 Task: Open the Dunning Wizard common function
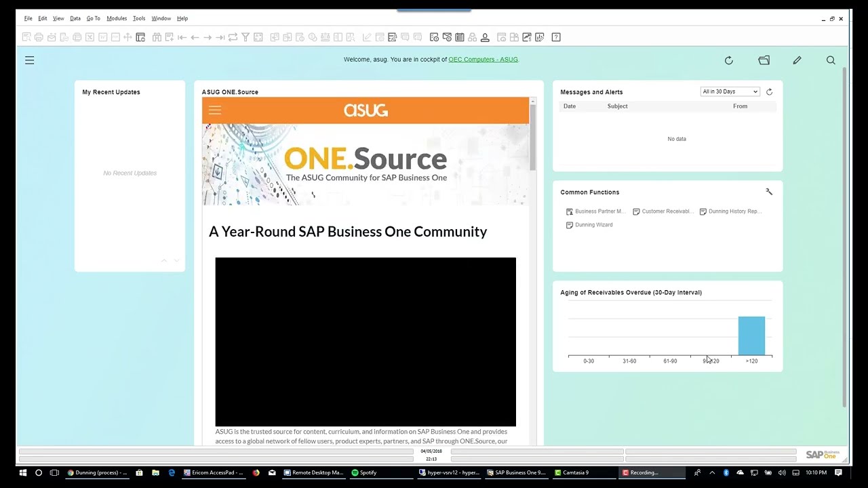[x=589, y=225]
